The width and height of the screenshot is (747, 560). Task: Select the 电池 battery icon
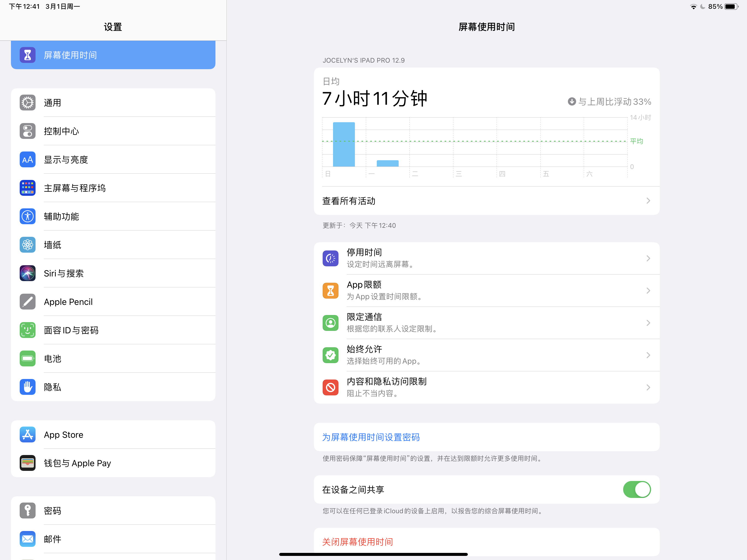pyautogui.click(x=27, y=358)
